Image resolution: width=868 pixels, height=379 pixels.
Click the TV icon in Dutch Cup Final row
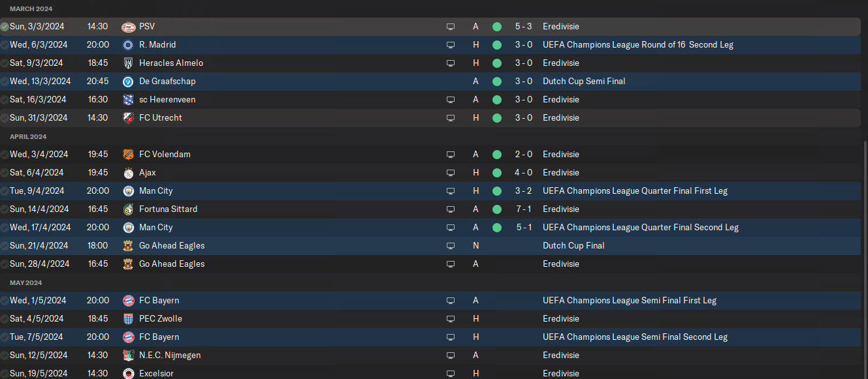[x=451, y=246]
